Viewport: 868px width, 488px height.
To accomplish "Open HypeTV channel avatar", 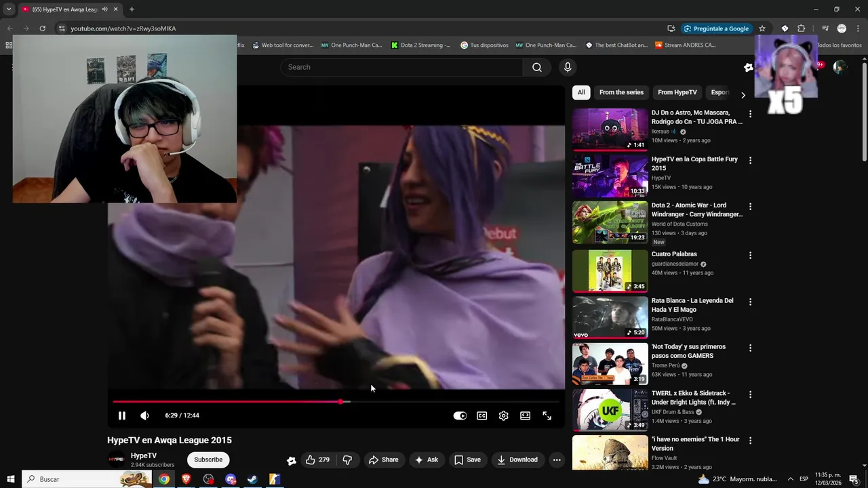I will coord(117,460).
